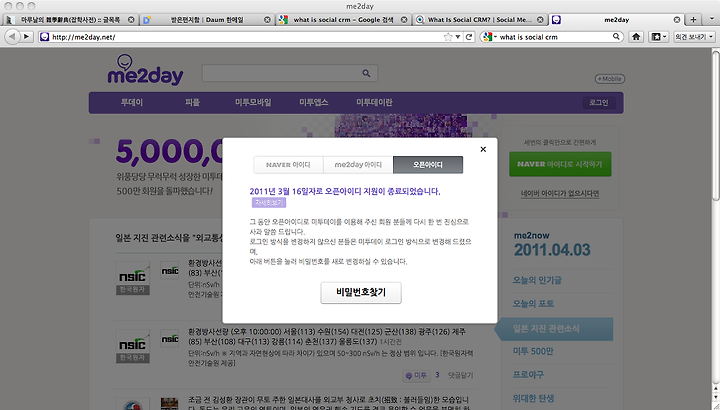Open 미투 500만 sidebar link
The height and width of the screenshot is (410, 720).
pos(533,351)
